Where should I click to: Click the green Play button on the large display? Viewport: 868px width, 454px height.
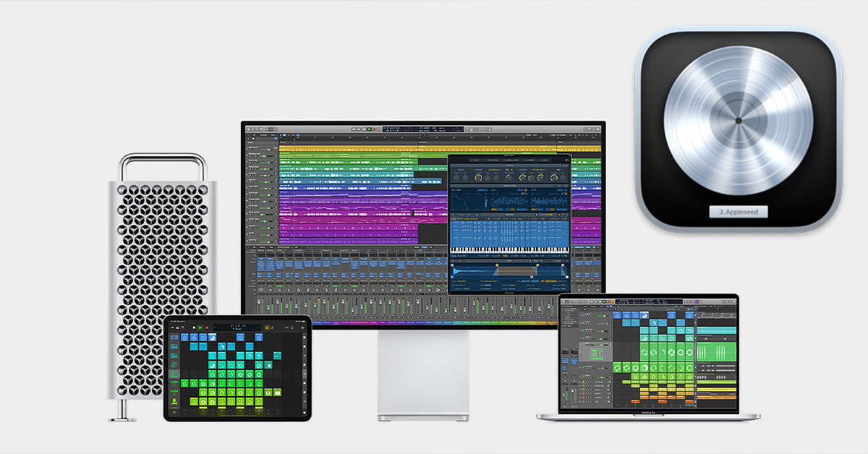(x=369, y=129)
